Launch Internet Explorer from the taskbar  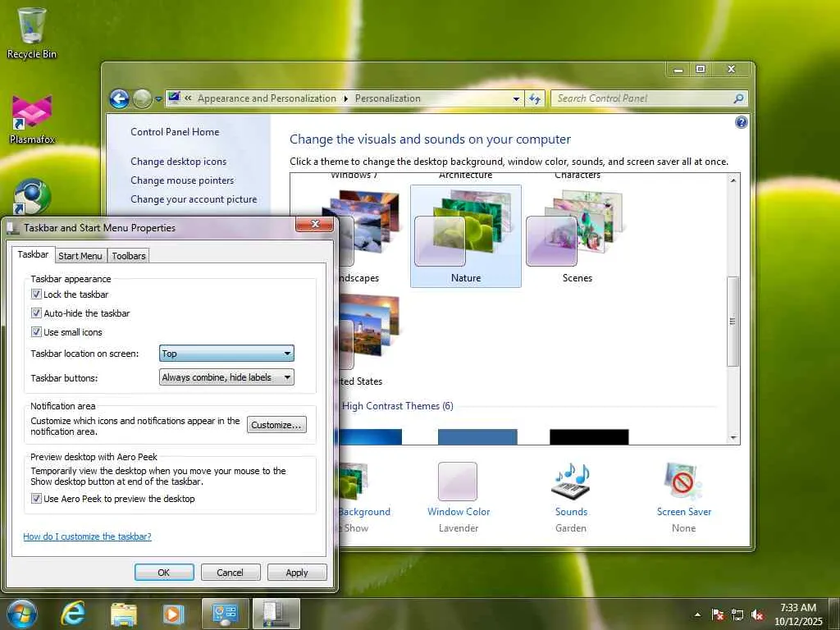point(73,614)
